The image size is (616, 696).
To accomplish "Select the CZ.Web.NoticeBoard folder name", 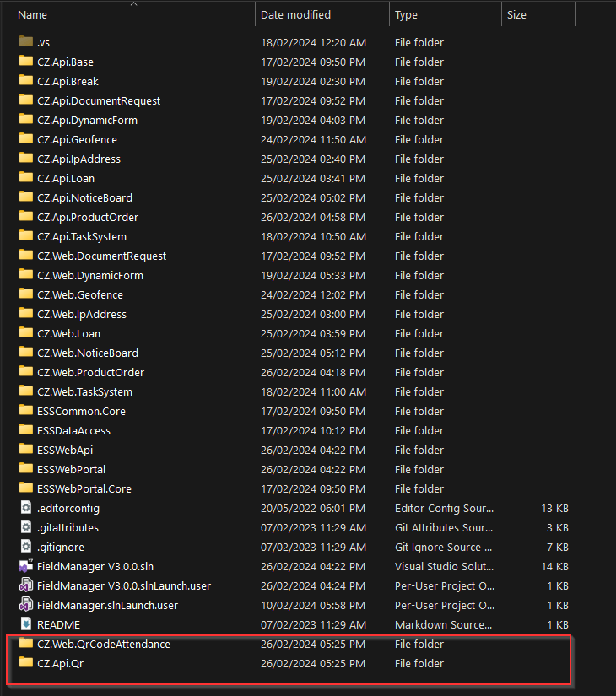I will tap(88, 353).
